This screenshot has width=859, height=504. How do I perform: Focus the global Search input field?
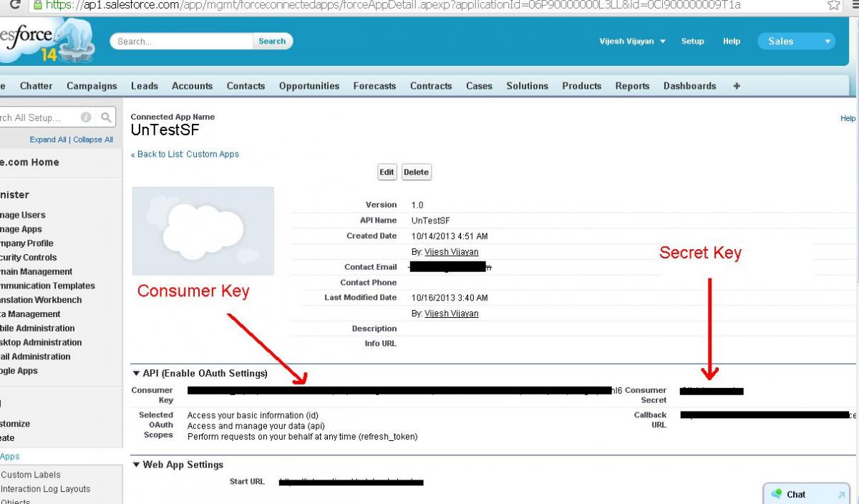pos(182,42)
